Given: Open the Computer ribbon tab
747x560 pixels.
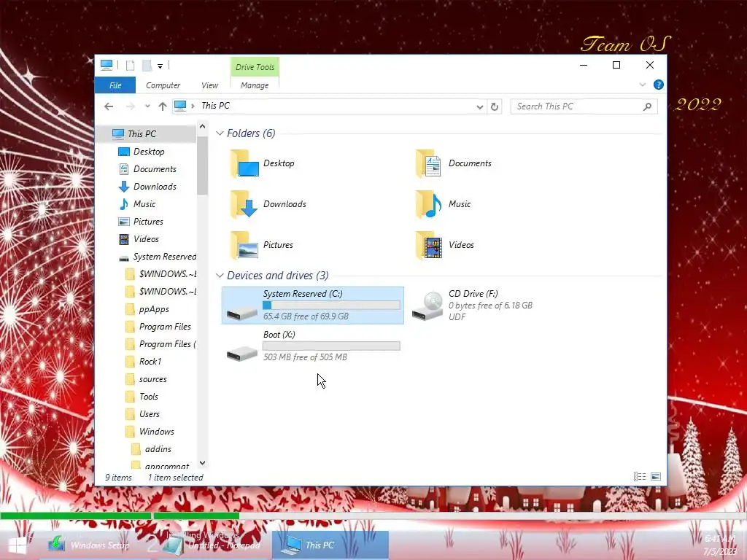Looking at the screenshot, I should pyautogui.click(x=163, y=85).
